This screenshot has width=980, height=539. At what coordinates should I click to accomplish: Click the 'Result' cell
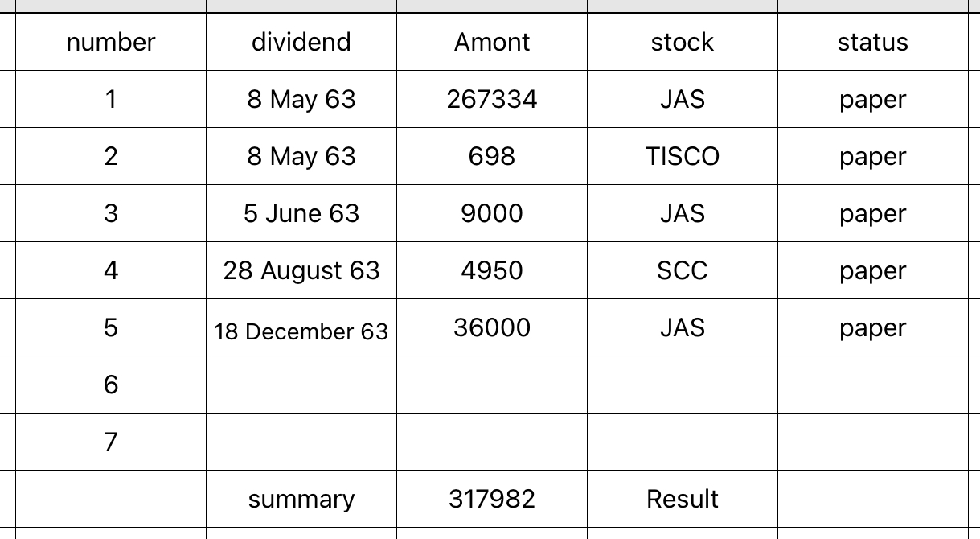point(683,499)
